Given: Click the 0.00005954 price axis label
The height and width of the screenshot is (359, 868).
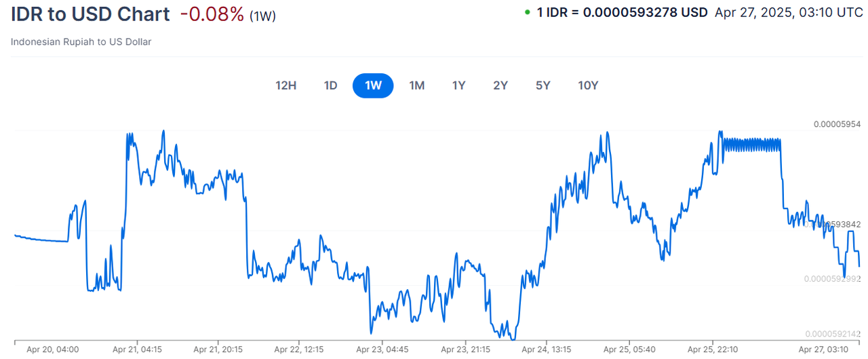Looking at the screenshot, I should coord(837,124).
